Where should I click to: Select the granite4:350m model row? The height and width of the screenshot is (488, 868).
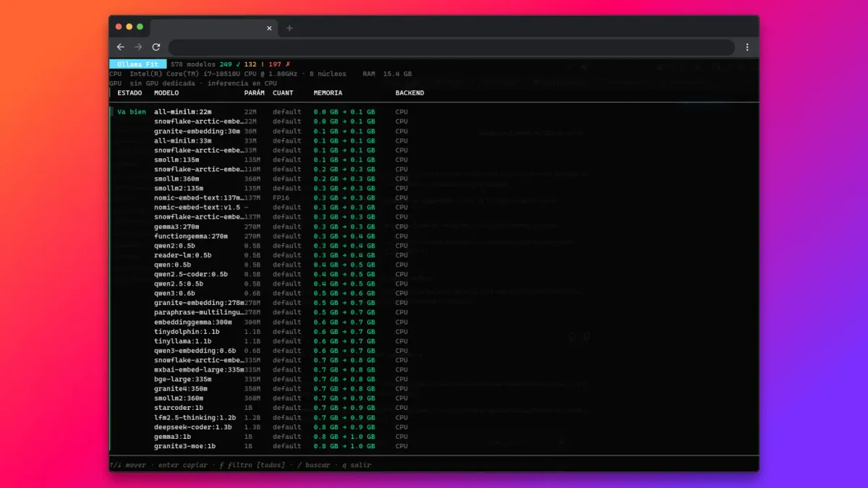[282, 388]
